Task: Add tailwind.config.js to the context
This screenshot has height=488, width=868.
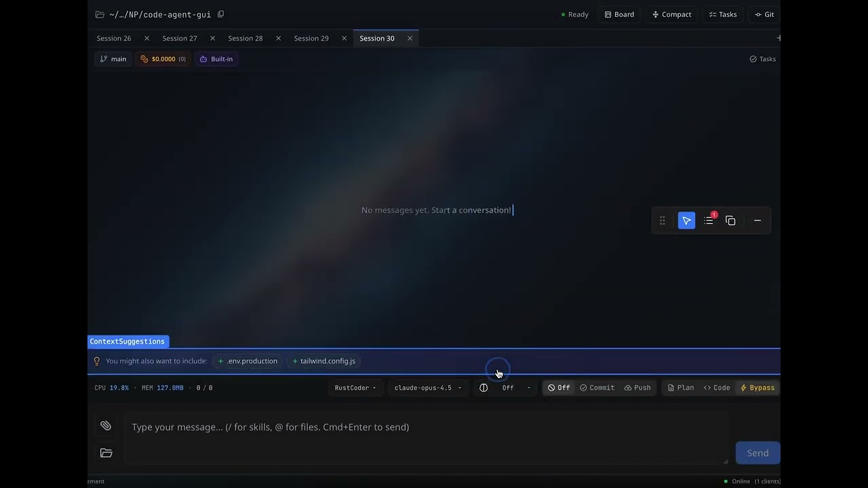Action: coord(323,361)
